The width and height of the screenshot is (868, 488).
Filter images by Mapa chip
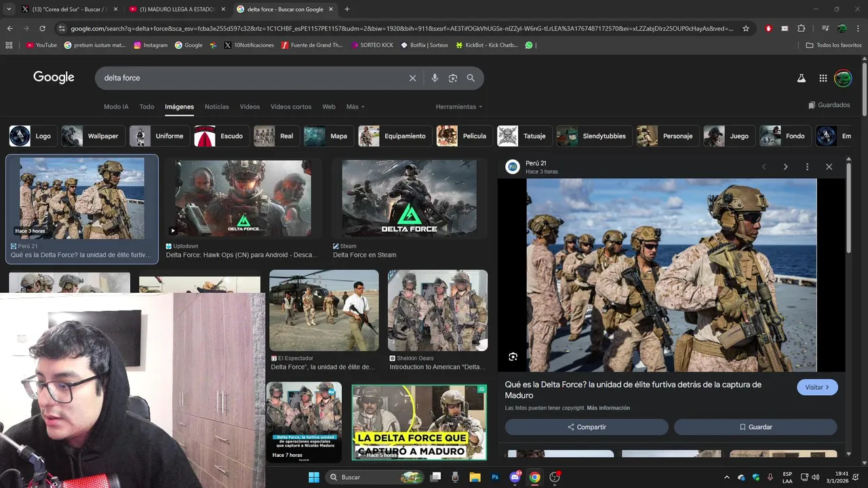[328, 136]
